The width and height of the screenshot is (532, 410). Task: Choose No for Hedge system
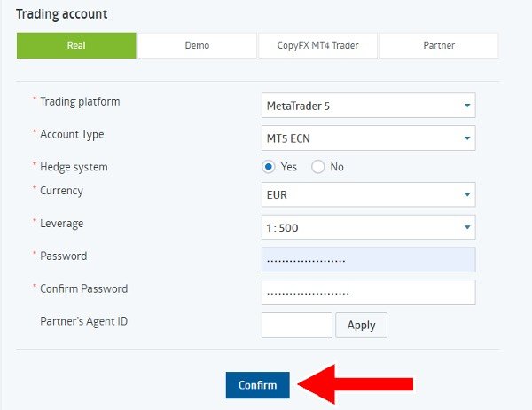click(x=318, y=167)
